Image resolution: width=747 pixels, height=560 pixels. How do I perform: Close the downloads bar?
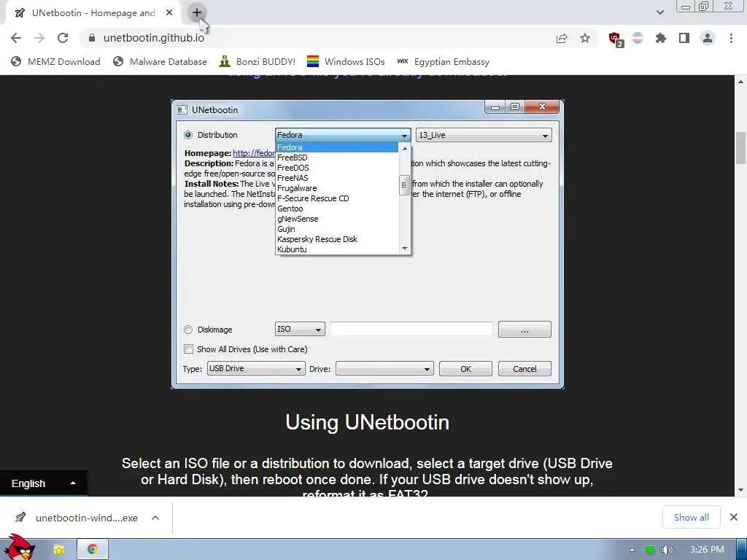click(x=734, y=517)
